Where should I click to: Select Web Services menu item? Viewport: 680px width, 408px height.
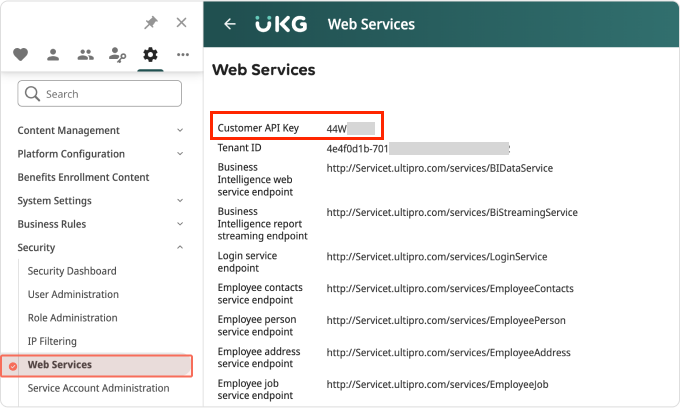coord(60,365)
